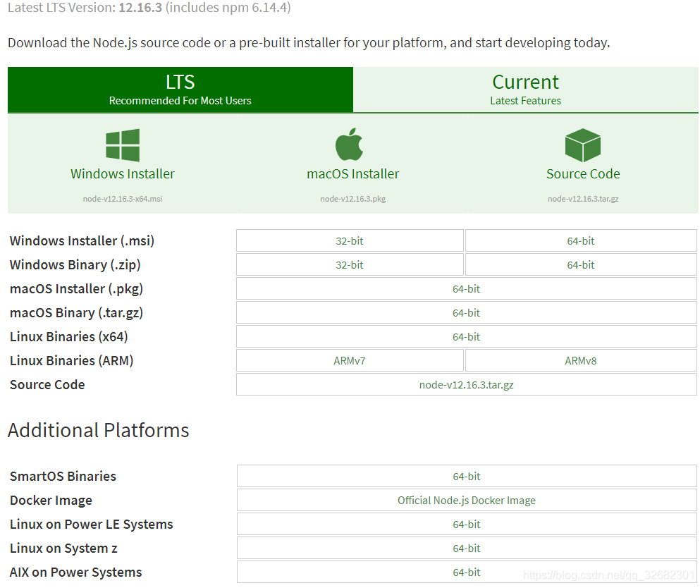Image resolution: width=700 pixels, height=588 pixels.
Task: Download 32-bit Windows Installer (.msi)
Action: click(x=350, y=240)
